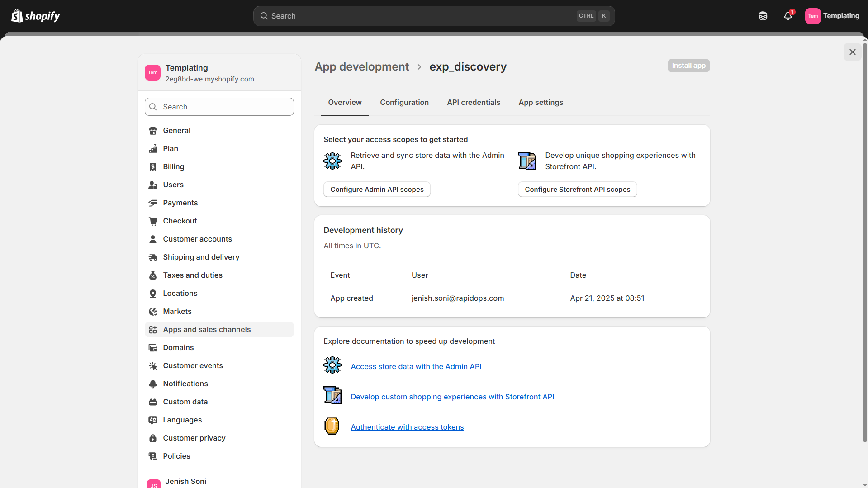Open Customer events settings
The height and width of the screenshot is (488, 868).
coord(219,366)
